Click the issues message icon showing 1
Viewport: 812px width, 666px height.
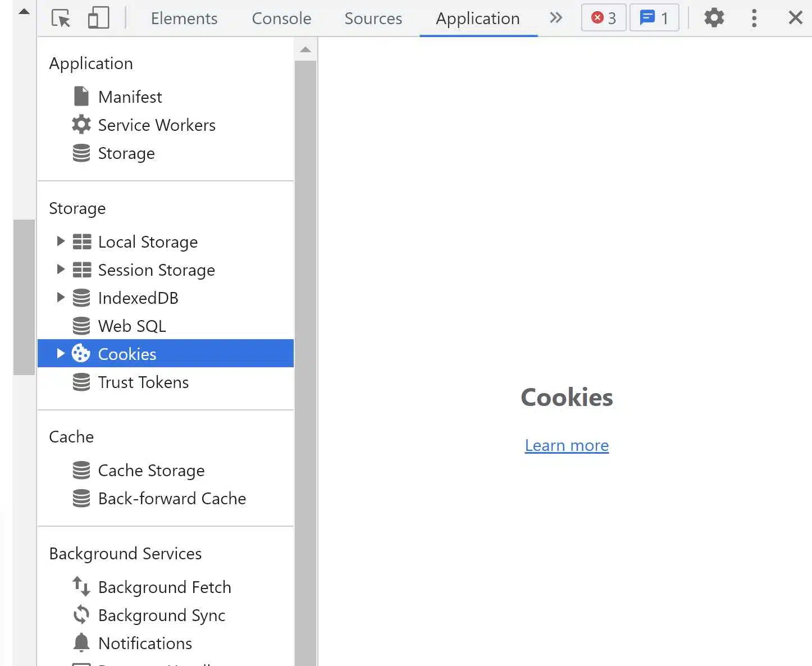[x=654, y=17]
